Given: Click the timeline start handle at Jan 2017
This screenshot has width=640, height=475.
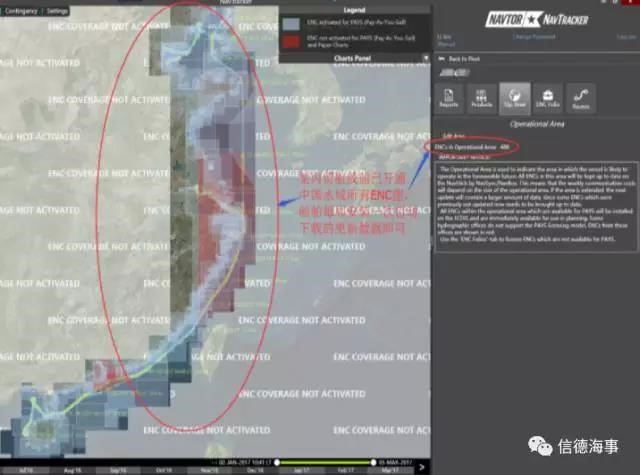Looking at the screenshot, I should click(277, 461).
